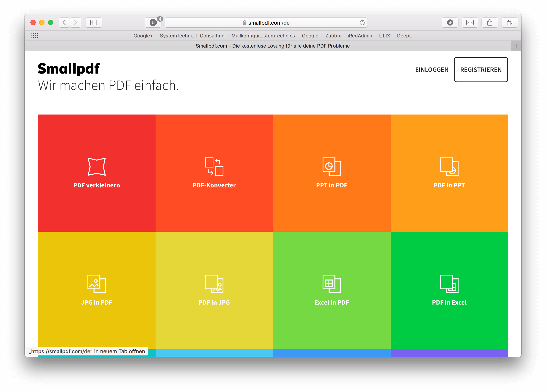Open the SystemTechni...T Consulting bookmark
546x392 pixels.
(192, 36)
